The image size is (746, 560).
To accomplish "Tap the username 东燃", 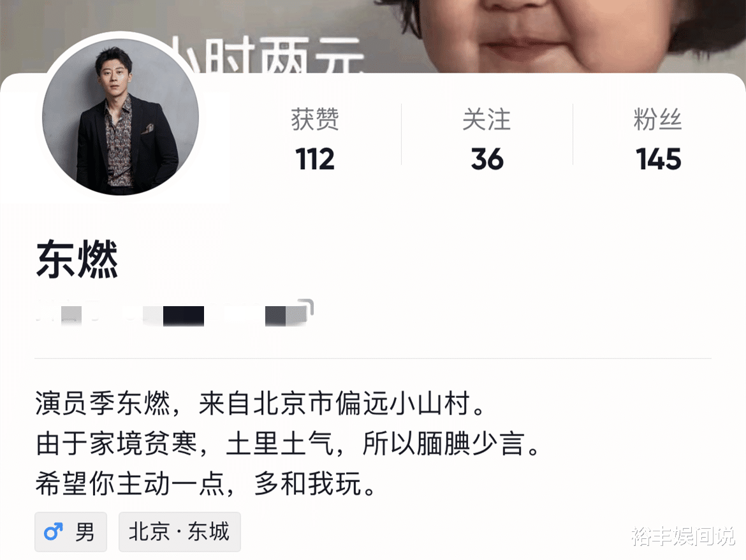I will click(x=77, y=260).
